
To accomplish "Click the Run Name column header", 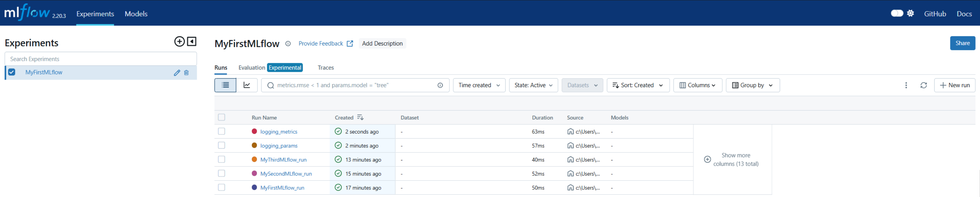I will coord(264,118).
